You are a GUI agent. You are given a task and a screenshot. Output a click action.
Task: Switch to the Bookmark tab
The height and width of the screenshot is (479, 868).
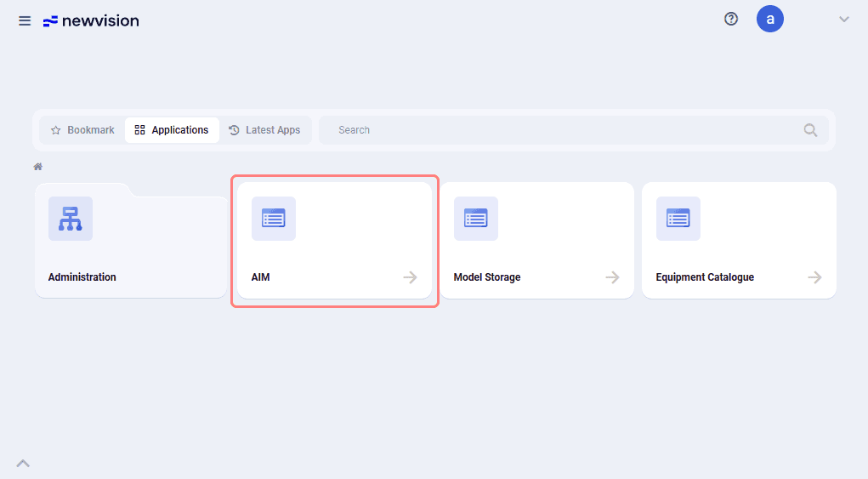pos(82,130)
